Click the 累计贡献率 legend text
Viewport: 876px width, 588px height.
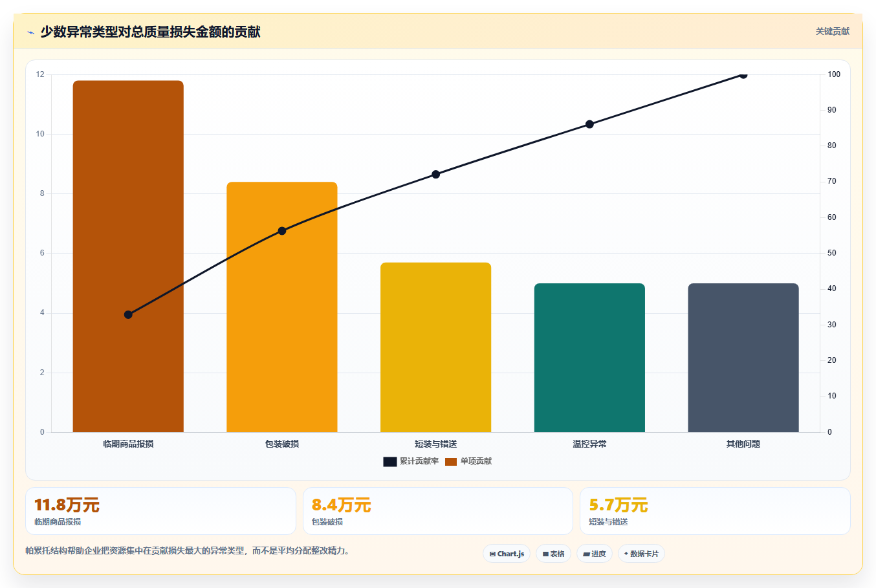(419, 461)
